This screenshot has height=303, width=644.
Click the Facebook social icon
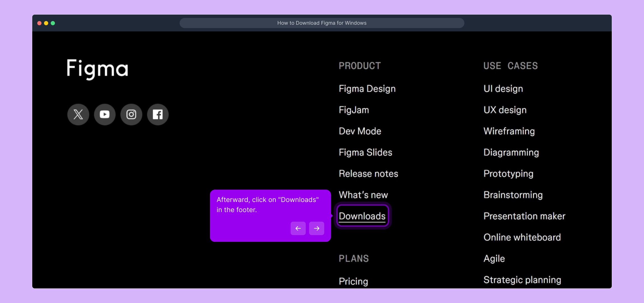pos(158,114)
